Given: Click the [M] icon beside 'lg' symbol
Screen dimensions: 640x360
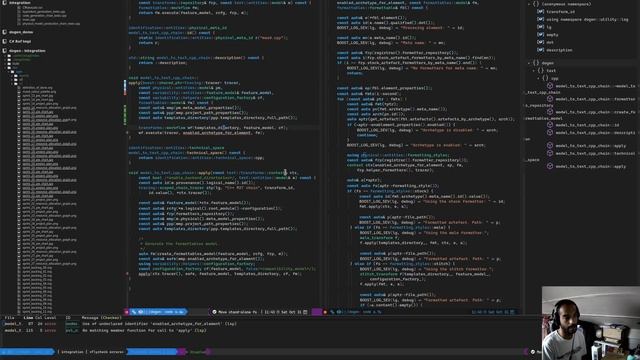Looking at the screenshot, I should tap(540, 27).
